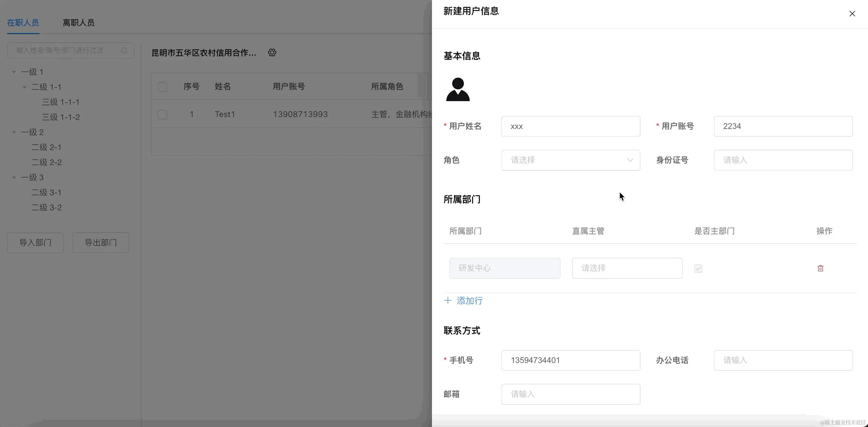868x427 pixels.
Task: Select tree item 三级 1-1-2
Action: tap(61, 117)
